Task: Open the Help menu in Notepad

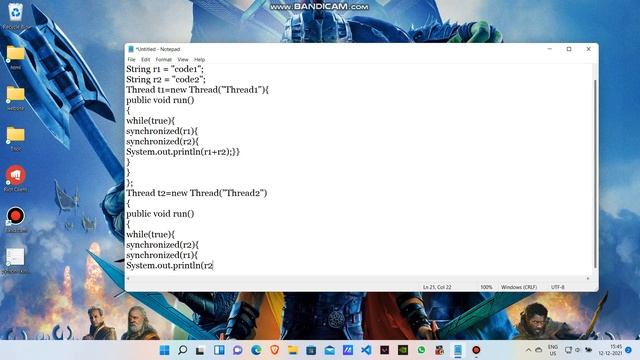Action: pyautogui.click(x=200, y=60)
